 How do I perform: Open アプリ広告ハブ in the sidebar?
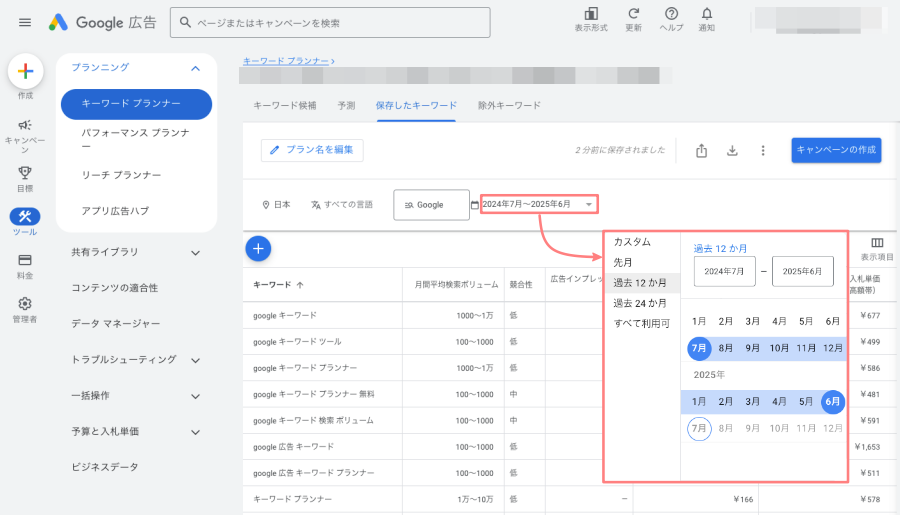pyautogui.click(x=115, y=211)
